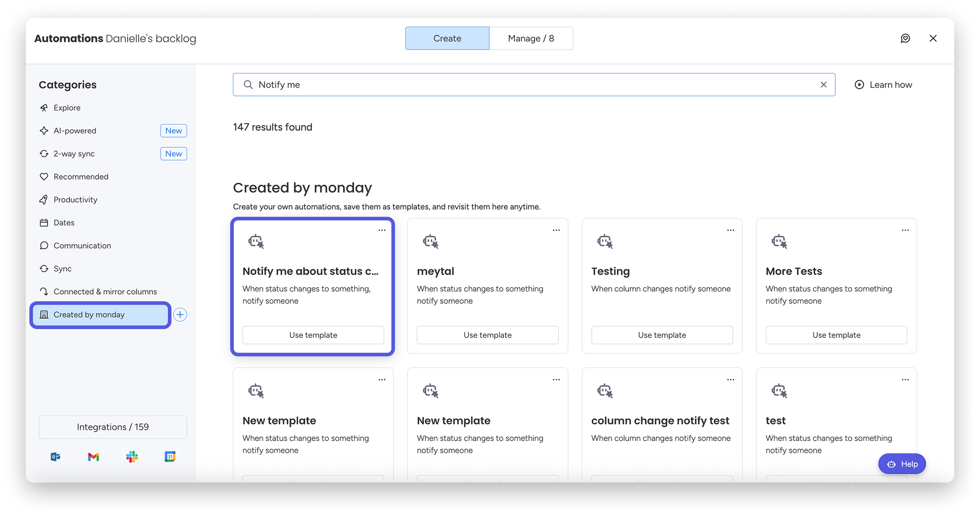Open the Communication category
The width and height of the screenshot is (980, 516).
[82, 246]
